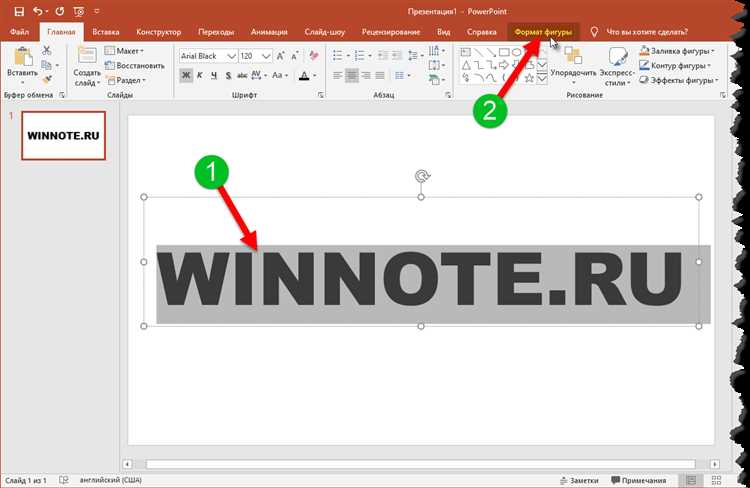Click the Заметки notes button in status bar
Screen dimensions: 750x488
coord(579,480)
